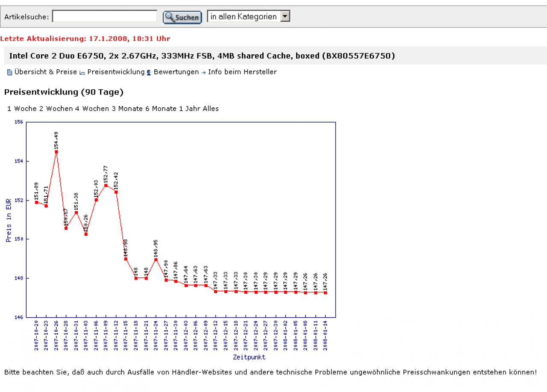The width and height of the screenshot is (547, 392).
Task: Click the person icon beside Bewertungen
Action: [x=149, y=73]
